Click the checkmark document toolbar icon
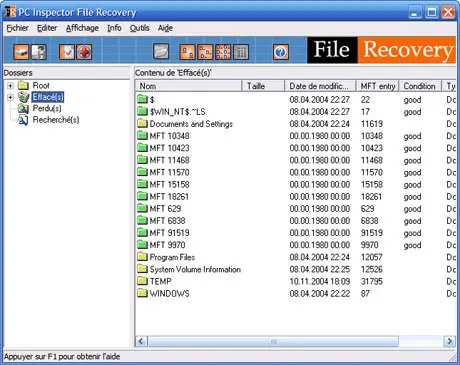This screenshot has width=460, height=365. [x=67, y=52]
